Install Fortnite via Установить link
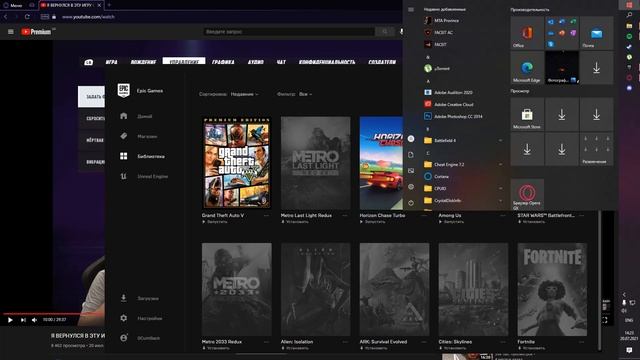640x360 pixels. [531, 348]
